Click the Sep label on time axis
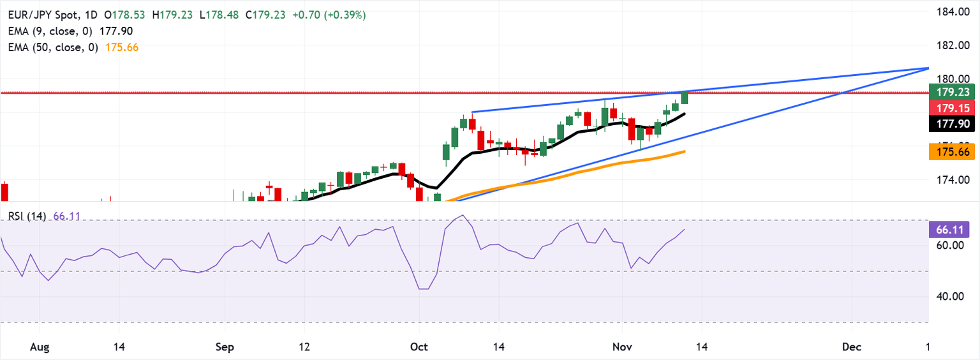 [x=225, y=347]
